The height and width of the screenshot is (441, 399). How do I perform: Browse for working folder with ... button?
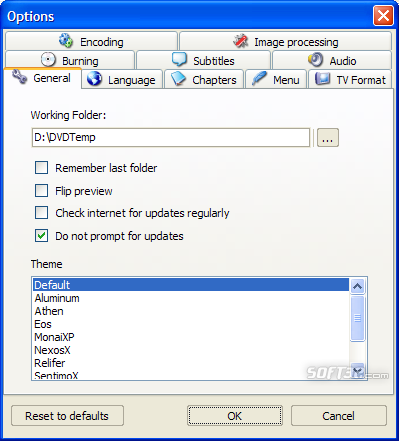click(x=328, y=137)
